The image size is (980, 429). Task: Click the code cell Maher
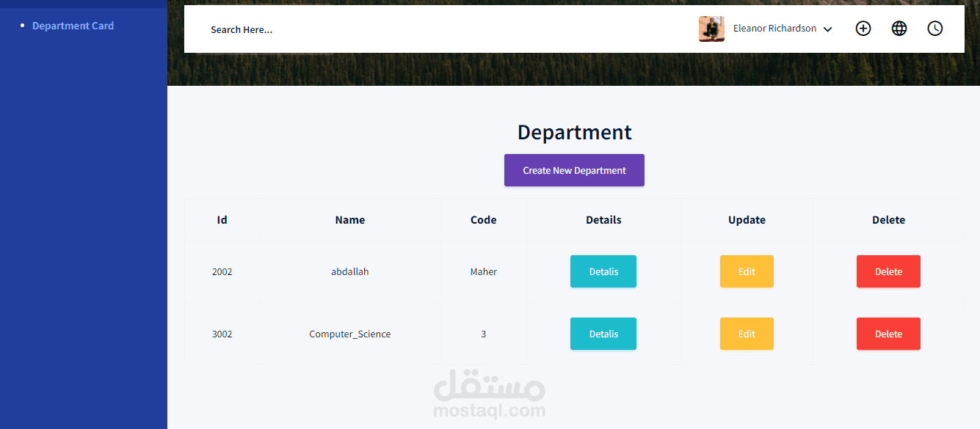click(x=484, y=271)
